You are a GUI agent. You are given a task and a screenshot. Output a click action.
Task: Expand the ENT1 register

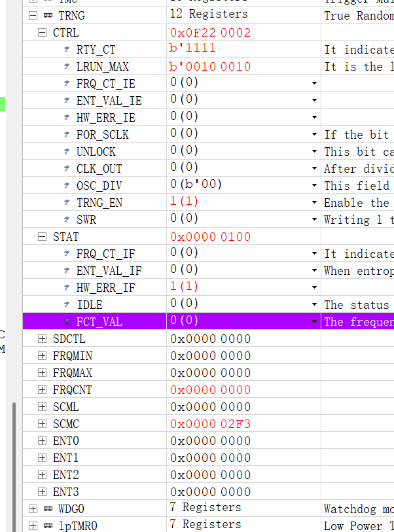[x=42, y=457]
